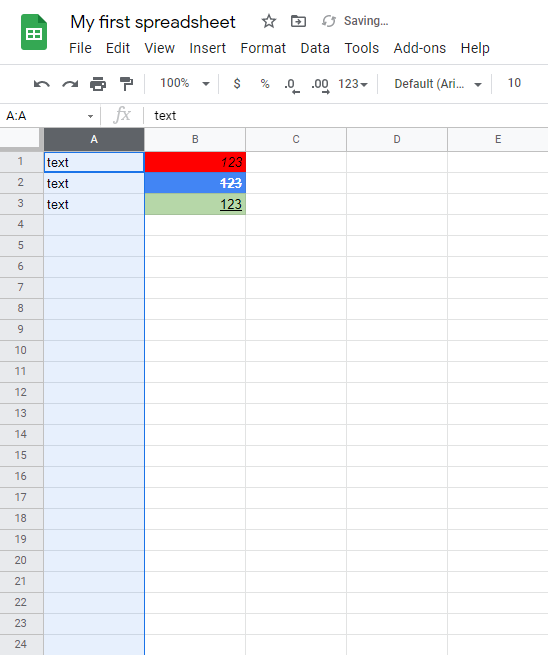Select row 4 header
This screenshot has height=655, width=548.
click(x=21, y=224)
